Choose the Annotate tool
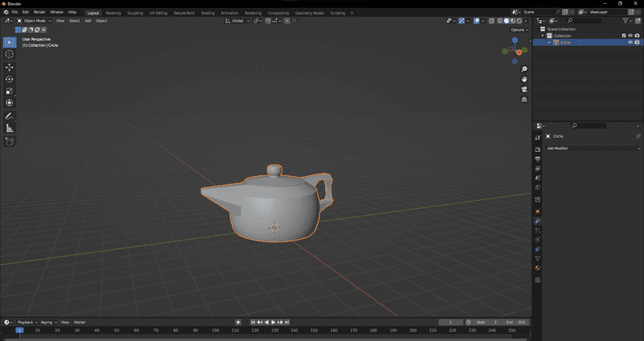Viewport: 644px width, 341px height. coord(9,116)
